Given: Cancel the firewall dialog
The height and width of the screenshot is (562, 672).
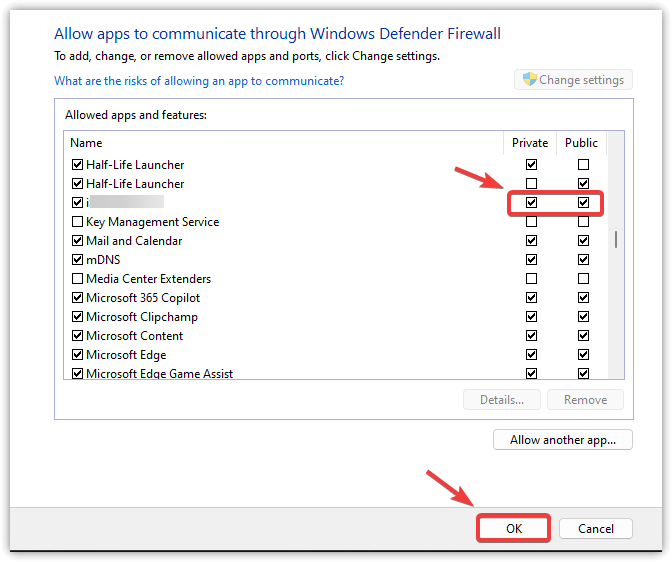Looking at the screenshot, I should click(596, 528).
